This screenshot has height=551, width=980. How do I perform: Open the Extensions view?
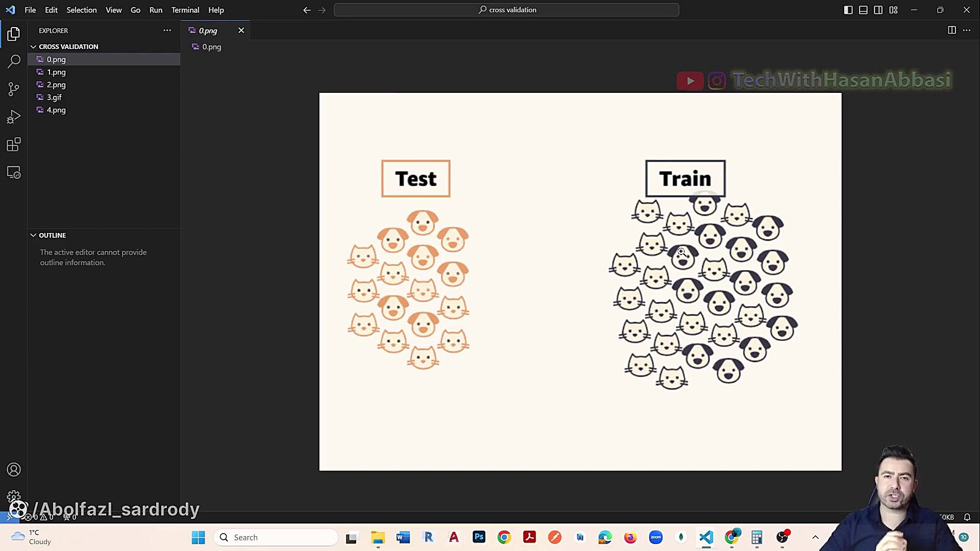(14, 144)
